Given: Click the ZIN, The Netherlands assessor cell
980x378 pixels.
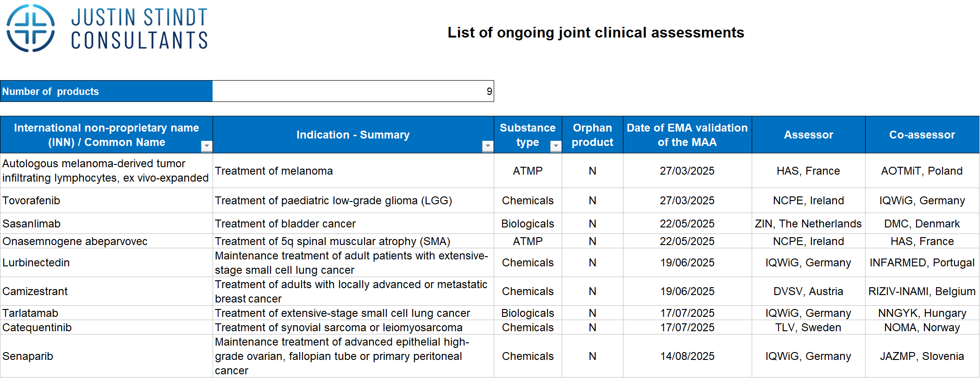Looking at the screenshot, I should 808,224.
